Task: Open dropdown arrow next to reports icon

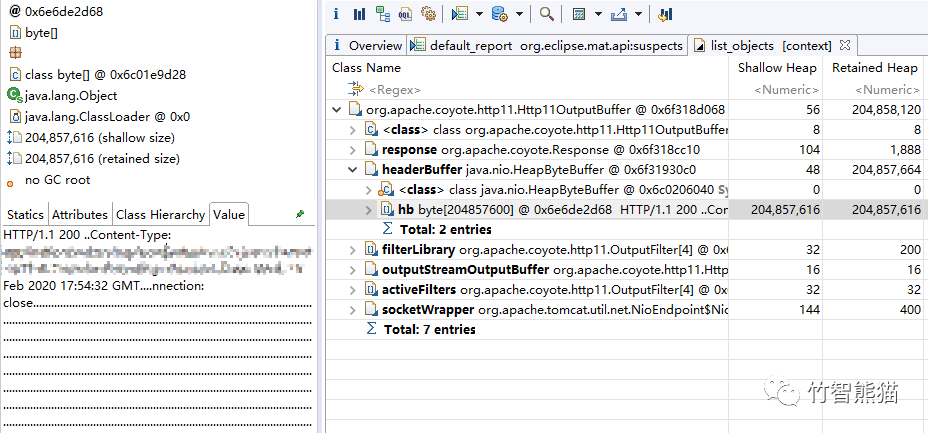Action: pos(479,14)
